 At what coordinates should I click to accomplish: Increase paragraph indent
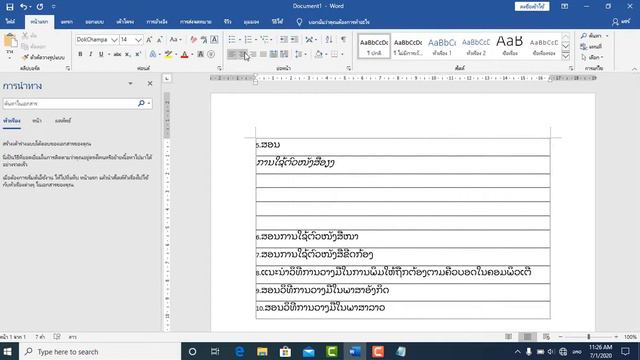click(294, 40)
